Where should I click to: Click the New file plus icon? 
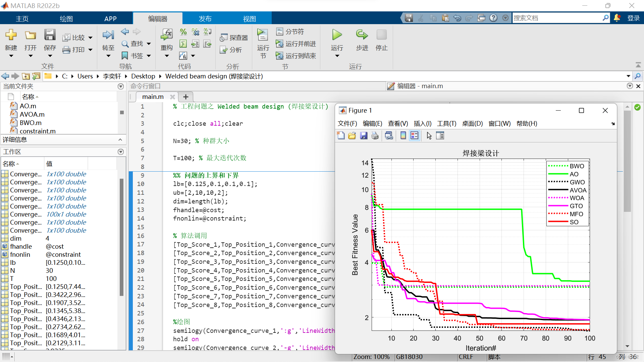pyautogui.click(x=11, y=35)
